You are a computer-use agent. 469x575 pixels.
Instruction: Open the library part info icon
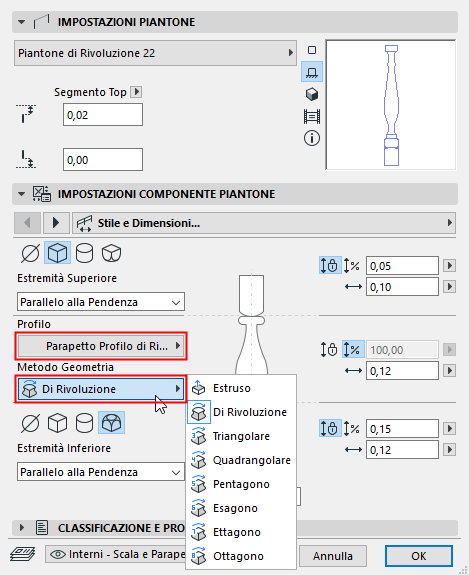click(x=312, y=139)
